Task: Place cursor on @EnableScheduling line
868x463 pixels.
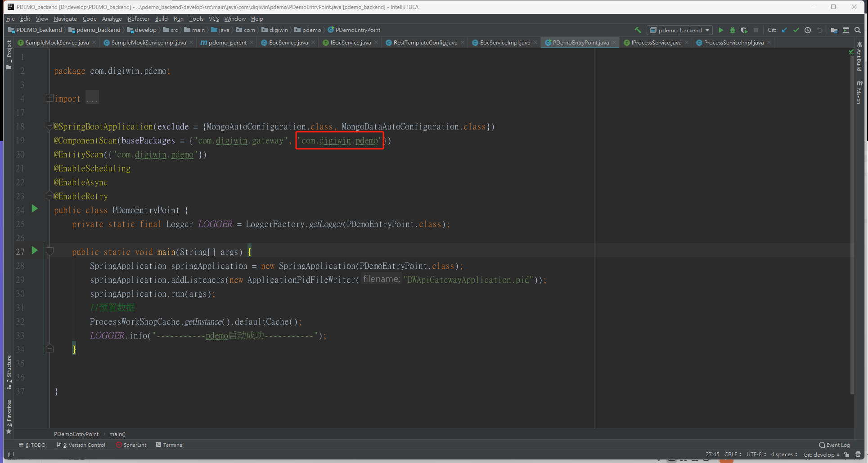Action: click(92, 169)
